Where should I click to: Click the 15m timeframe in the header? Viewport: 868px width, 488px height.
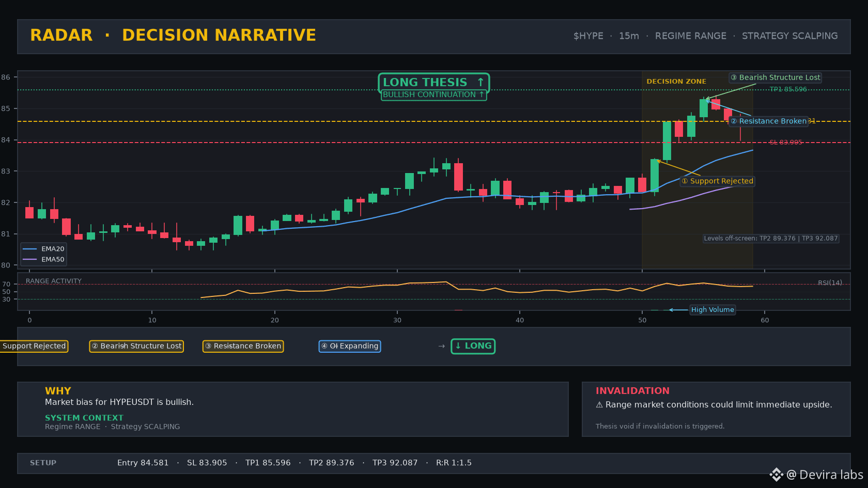coord(629,36)
